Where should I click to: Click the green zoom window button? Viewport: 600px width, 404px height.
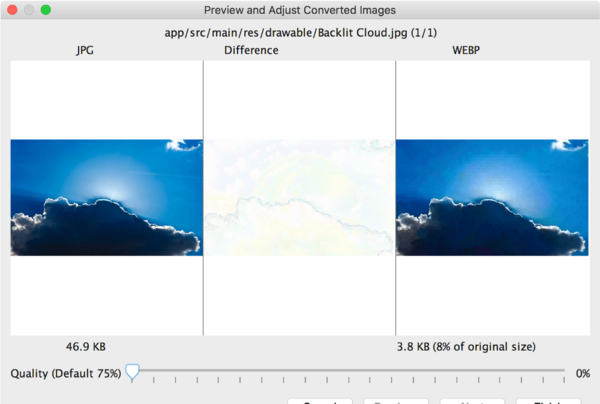46,10
